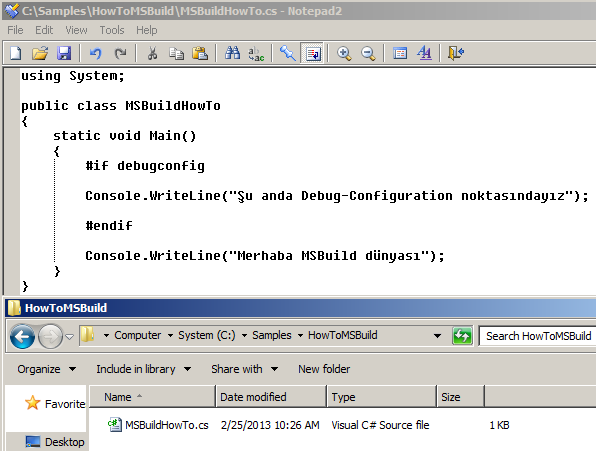
Task: Open a file with the folder icon
Action: [40, 53]
